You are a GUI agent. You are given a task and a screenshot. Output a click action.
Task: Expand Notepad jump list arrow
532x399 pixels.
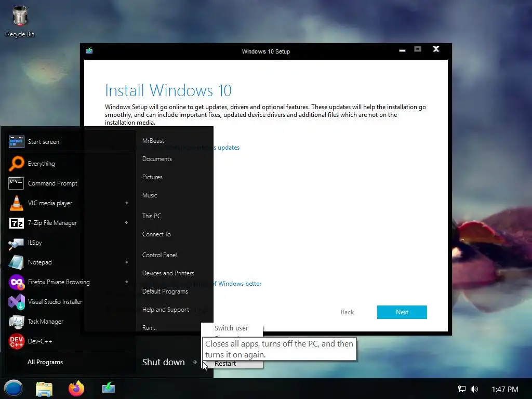[x=126, y=262]
